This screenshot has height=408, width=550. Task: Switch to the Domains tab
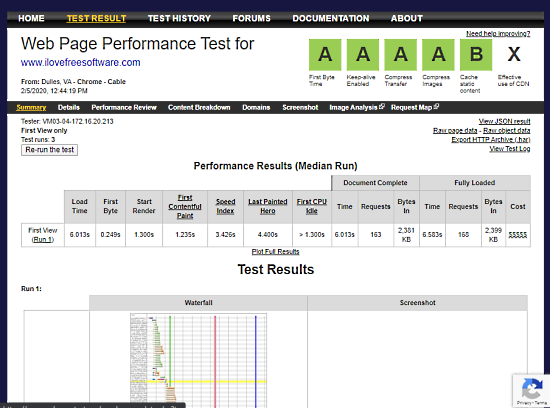[x=256, y=107]
